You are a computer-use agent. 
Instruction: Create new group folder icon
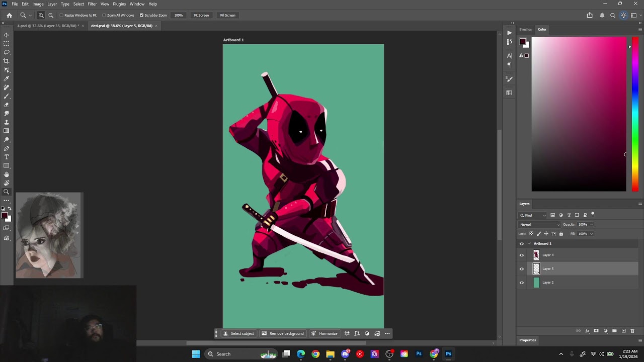(614, 331)
